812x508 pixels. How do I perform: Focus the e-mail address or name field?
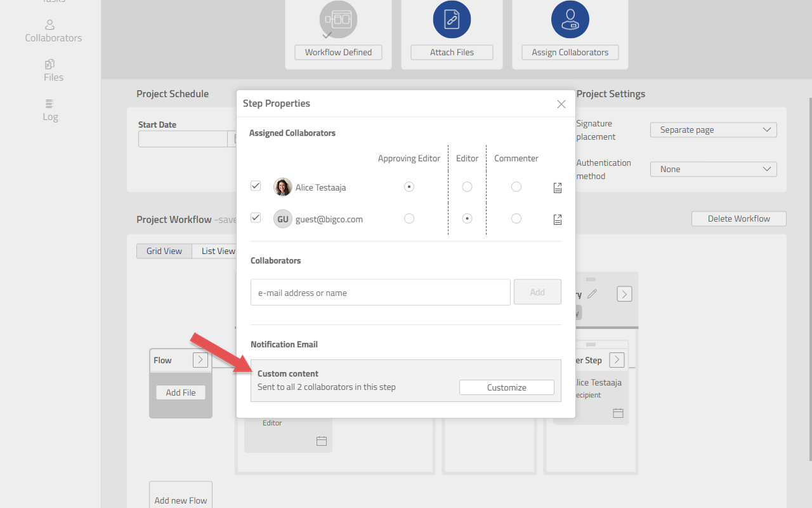coord(381,292)
